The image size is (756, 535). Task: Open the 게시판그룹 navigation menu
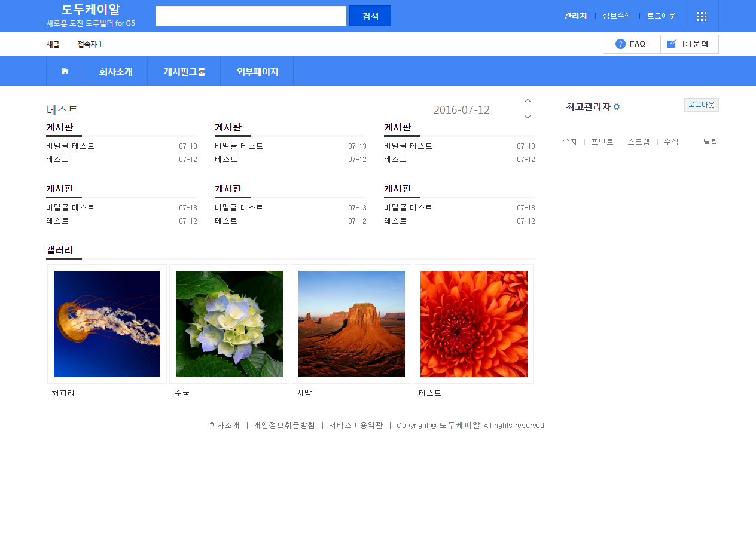tap(184, 72)
